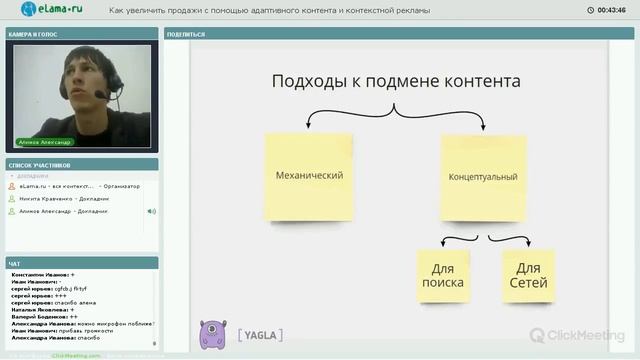Click the presenter webcam video
Viewport: 640px width, 360px height.
[x=82, y=96]
